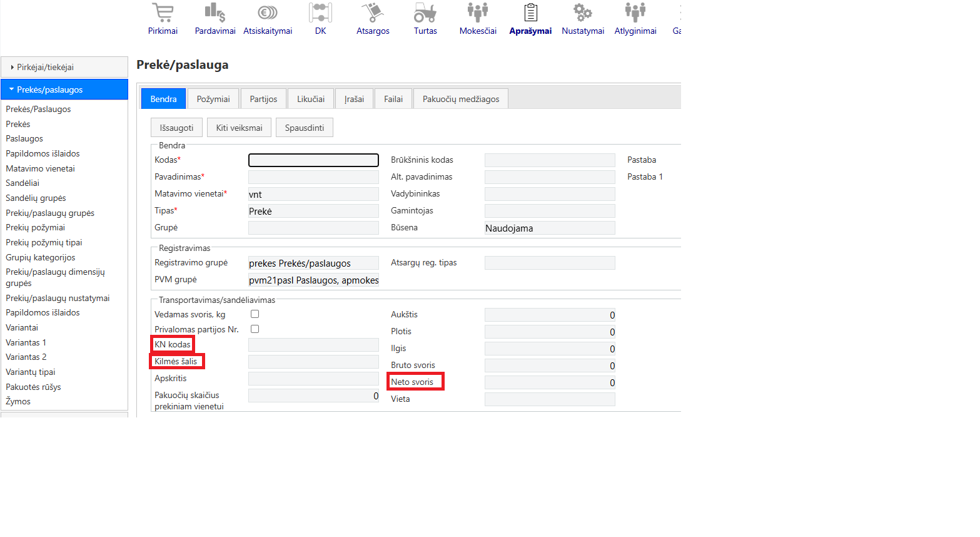
Task: Enable the Vedamas svoris, kg checkbox
Action: [255, 314]
